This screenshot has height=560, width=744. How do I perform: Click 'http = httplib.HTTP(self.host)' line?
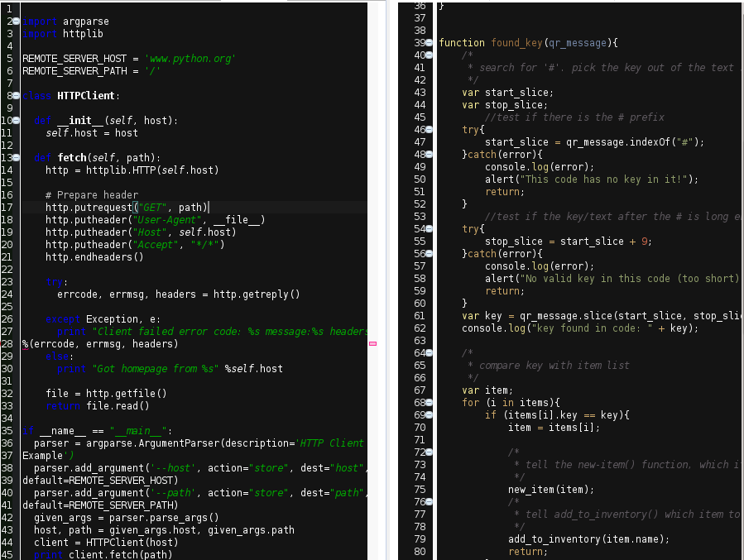[x=132, y=170]
